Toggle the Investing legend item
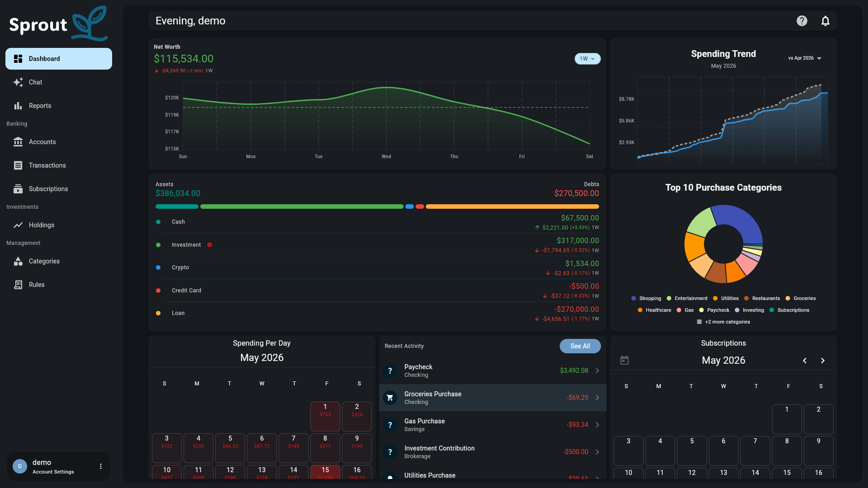The image size is (868, 488). click(x=749, y=310)
